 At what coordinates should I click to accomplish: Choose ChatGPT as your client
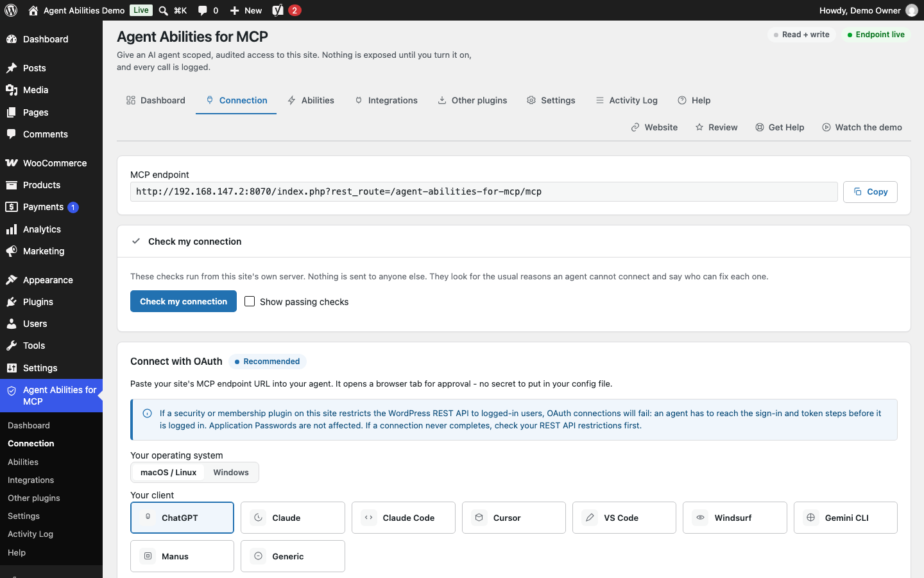coord(182,518)
